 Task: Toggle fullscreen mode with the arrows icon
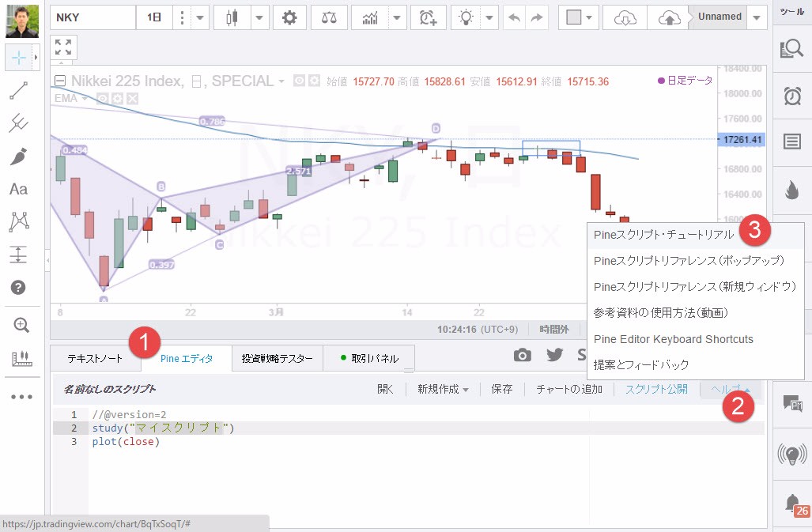64,47
